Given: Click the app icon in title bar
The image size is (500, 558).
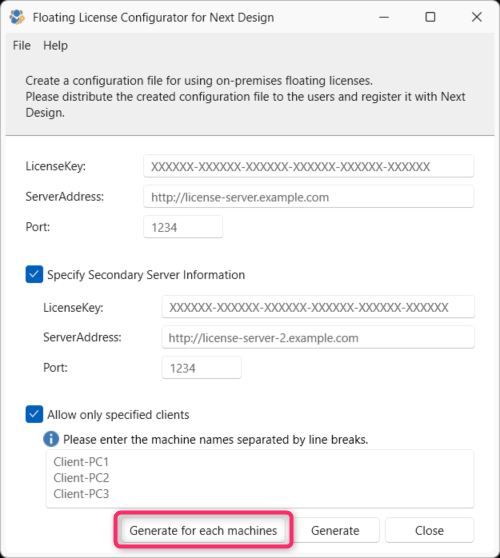Looking at the screenshot, I should click(x=17, y=17).
